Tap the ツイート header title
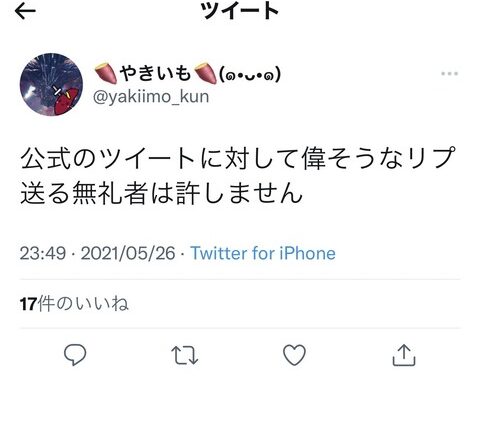This screenshot has height=422, width=480. point(240,11)
